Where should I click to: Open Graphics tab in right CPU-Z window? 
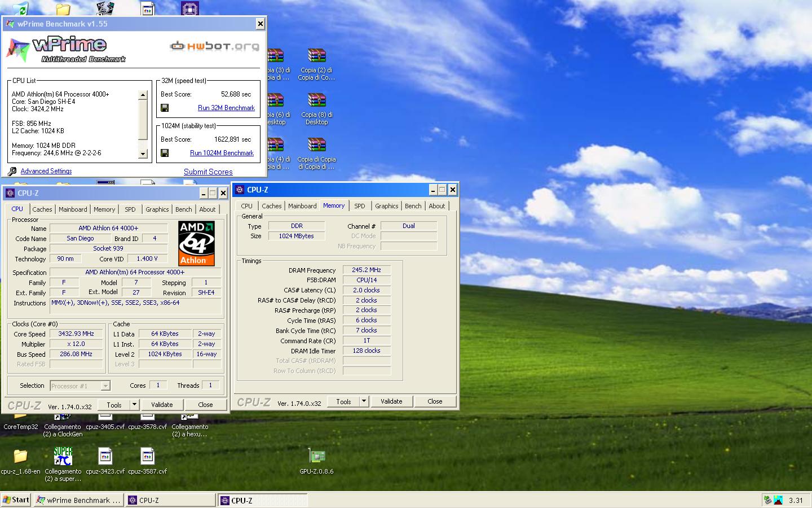tap(386, 206)
